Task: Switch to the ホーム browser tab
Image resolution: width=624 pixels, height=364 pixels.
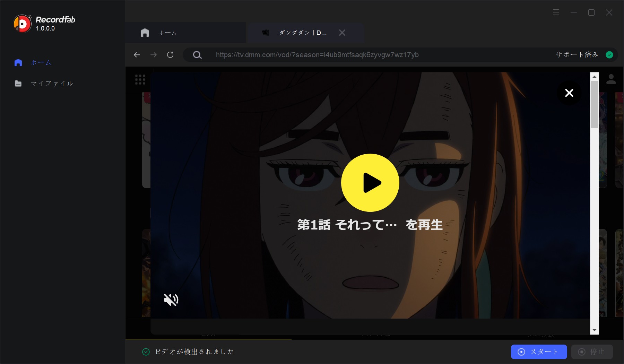Action: tap(186, 33)
